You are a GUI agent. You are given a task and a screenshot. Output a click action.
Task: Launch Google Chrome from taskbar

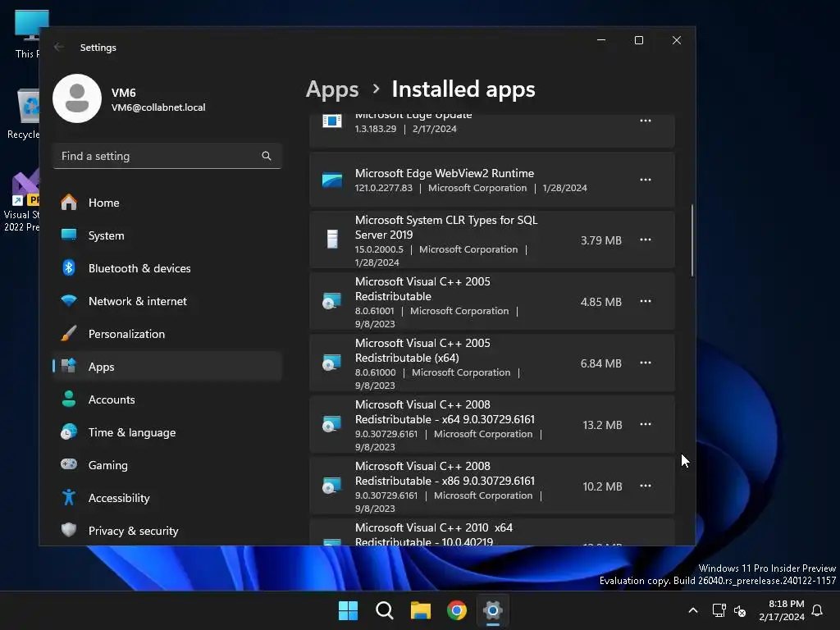tap(456, 610)
